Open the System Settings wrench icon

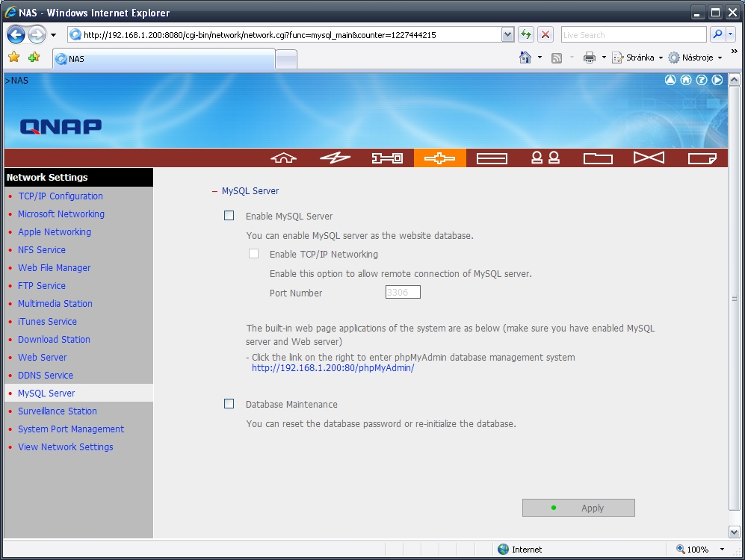[387, 158]
